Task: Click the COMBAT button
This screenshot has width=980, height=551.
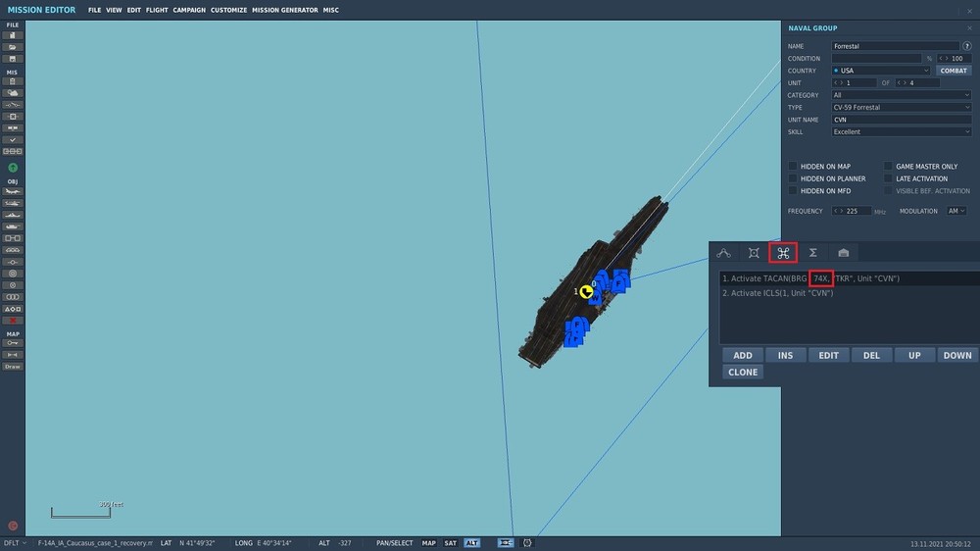Action: (x=954, y=71)
